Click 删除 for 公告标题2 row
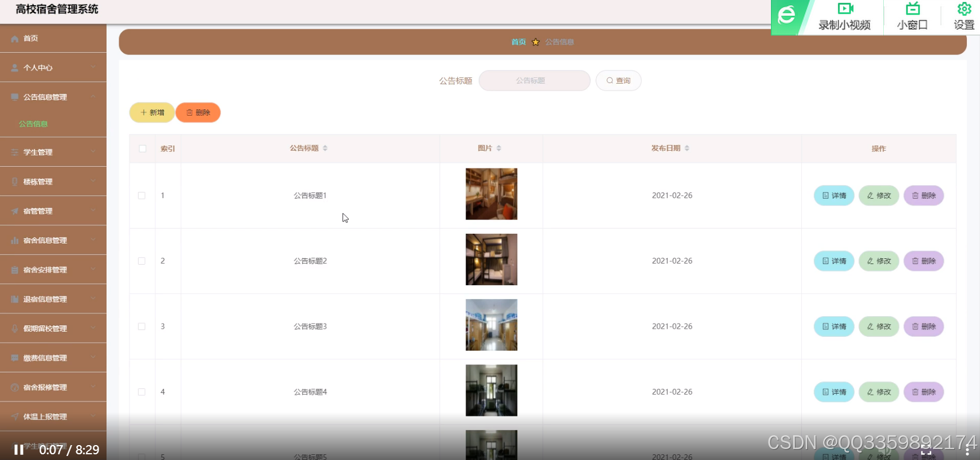 pos(923,261)
